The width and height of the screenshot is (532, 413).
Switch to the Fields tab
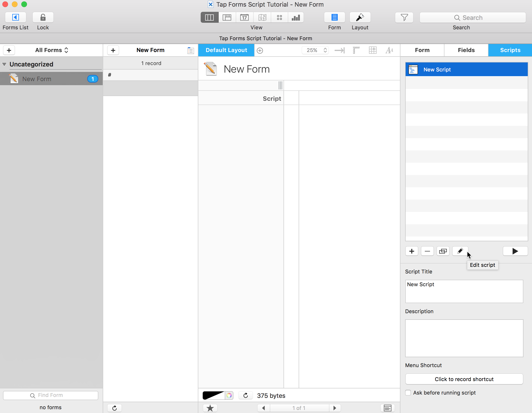tap(466, 50)
